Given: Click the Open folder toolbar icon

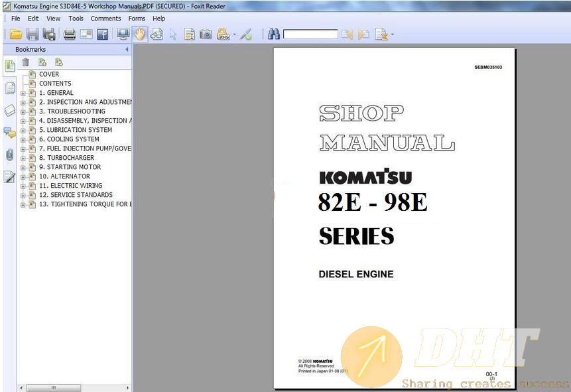Looking at the screenshot, I should click(x=16, y=34).
